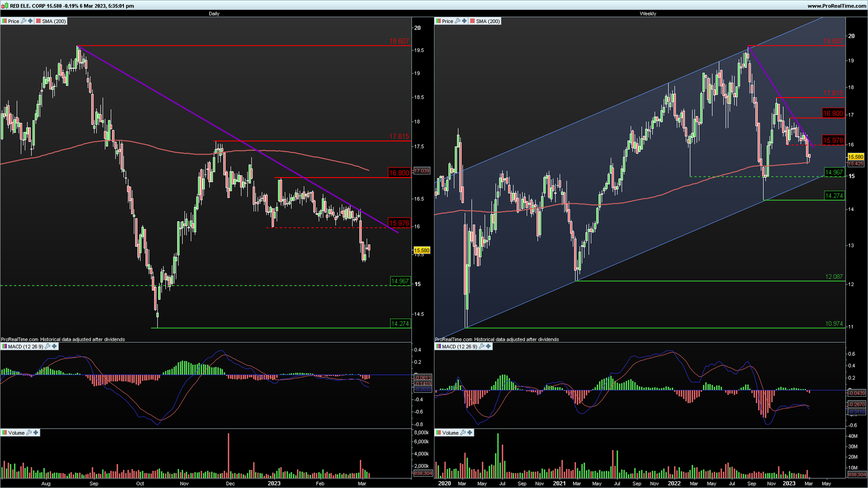Image resolution: width=868 pixels, height=488 pixels.
Task: Click Weekly chart Price color swatch
Action: pyautogui.click(x=438, y=21)
